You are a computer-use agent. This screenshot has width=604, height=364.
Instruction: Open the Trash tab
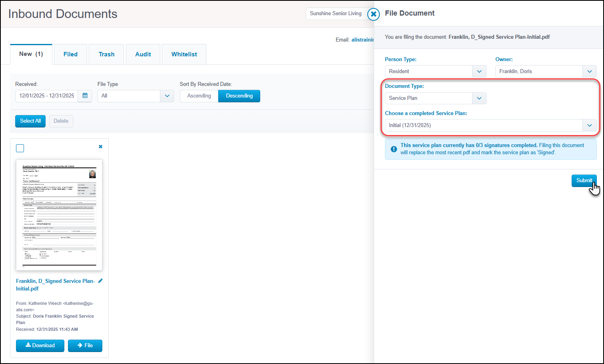coord(106,54)
